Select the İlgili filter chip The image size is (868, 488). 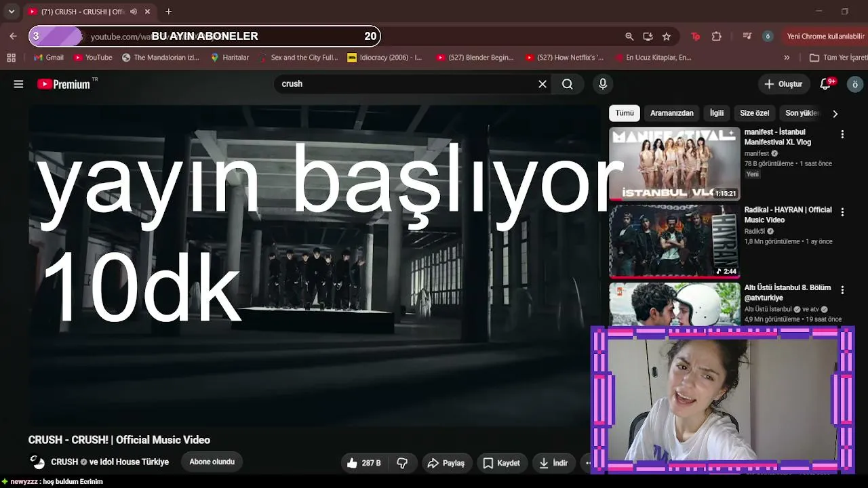click(x=717, y=113)
